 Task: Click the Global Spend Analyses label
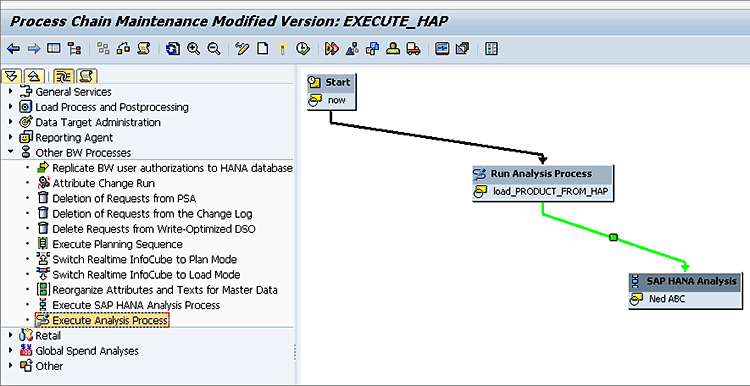click(87, 351)
